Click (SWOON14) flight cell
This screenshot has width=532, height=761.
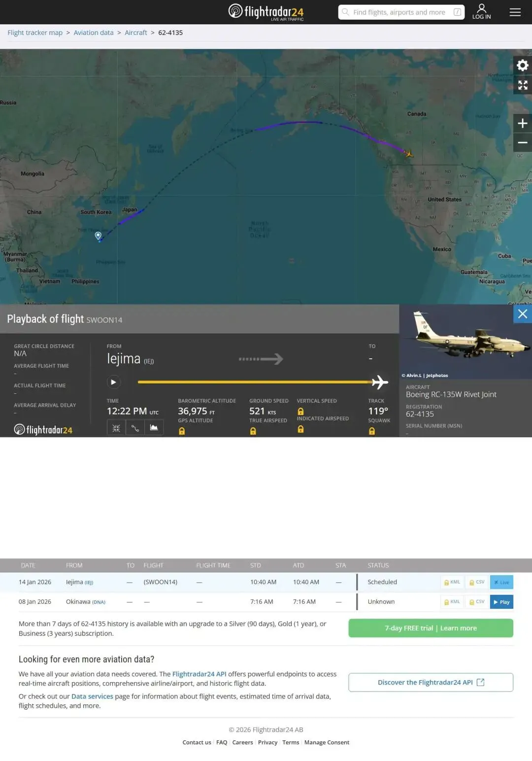click(161, 582)
